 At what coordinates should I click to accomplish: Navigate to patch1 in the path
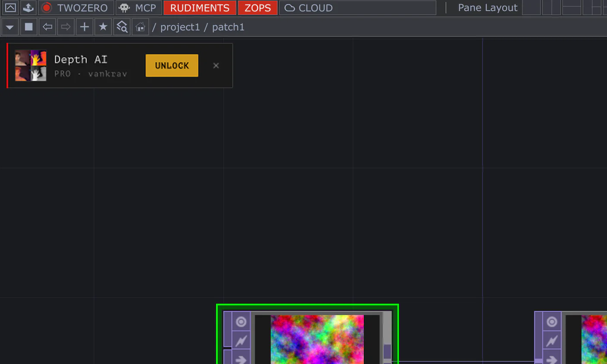[228, 27]
